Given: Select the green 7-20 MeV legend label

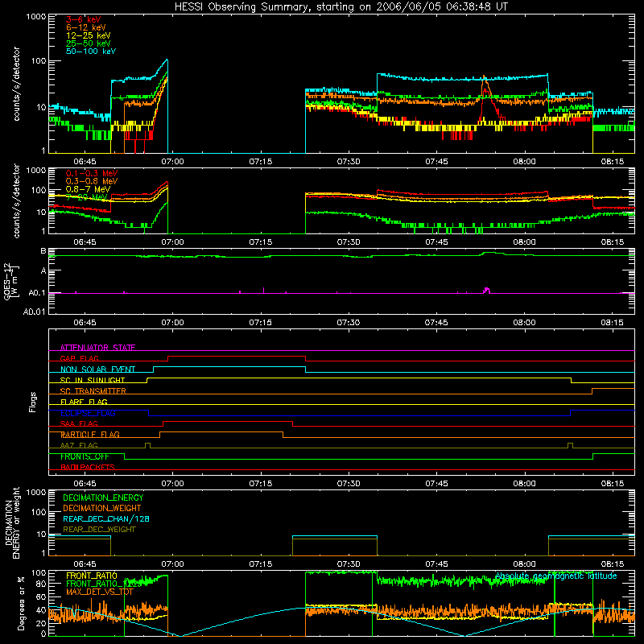Looking at the screenshot, I should [85, 197].
